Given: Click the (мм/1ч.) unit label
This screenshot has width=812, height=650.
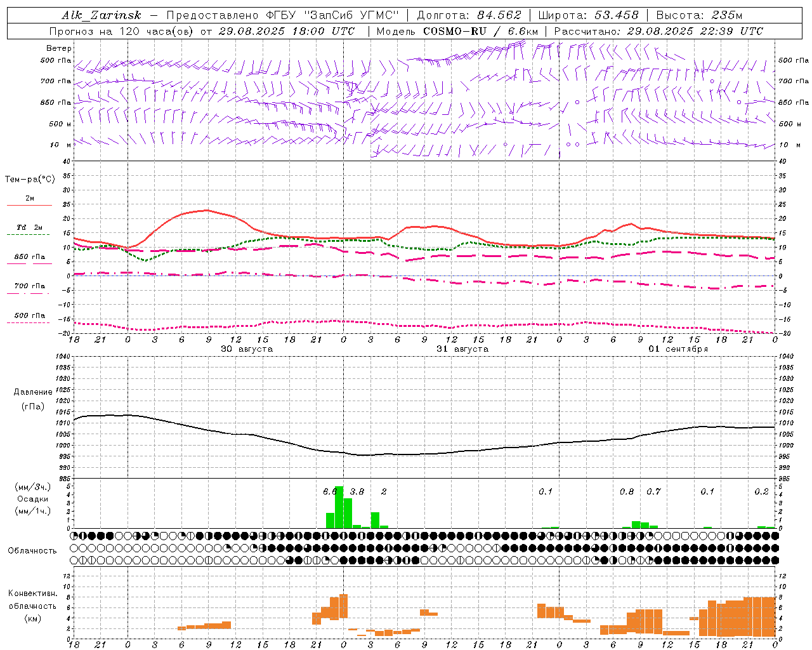Looking at the screenshot, I should pos(33,511).
